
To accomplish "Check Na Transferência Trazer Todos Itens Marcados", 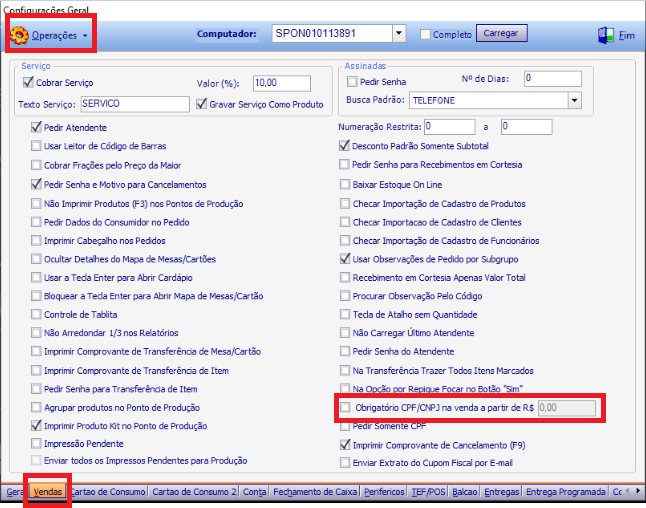I will [345, 370].
